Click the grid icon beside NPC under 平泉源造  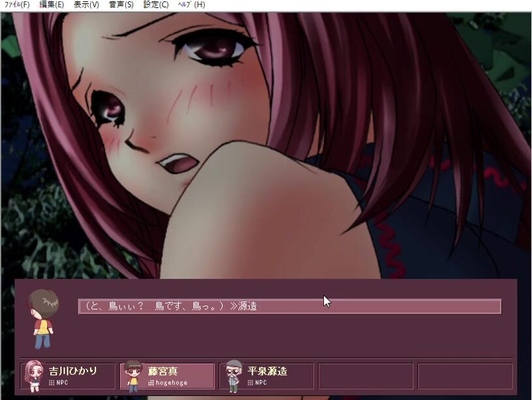pos(251,383)
